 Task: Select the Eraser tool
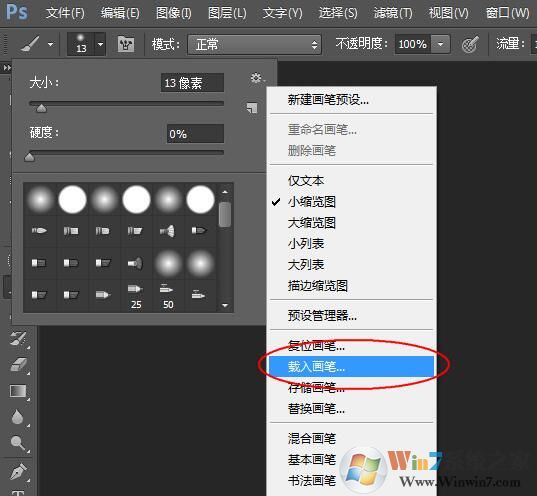coord(18,365)
